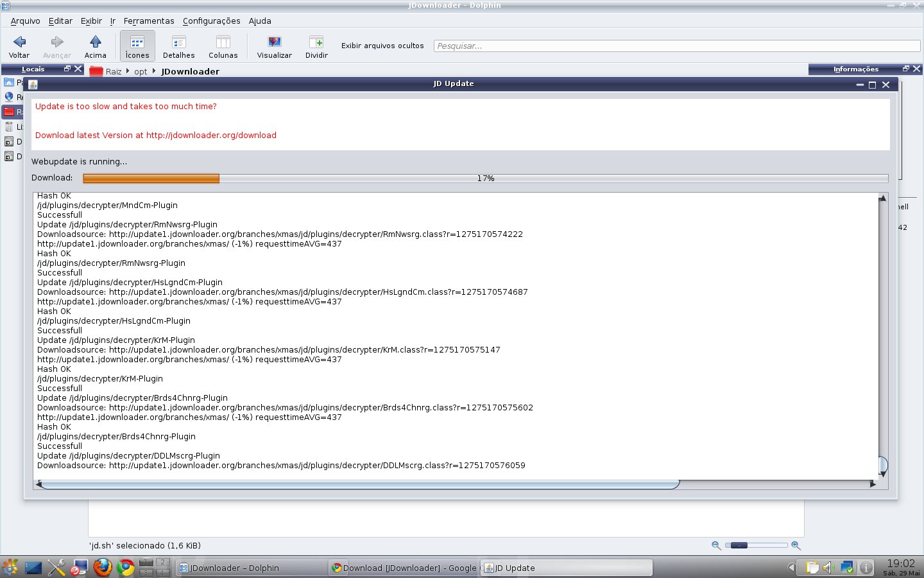
Task: Open the Ir menu
Action: [x=112, y=21]
